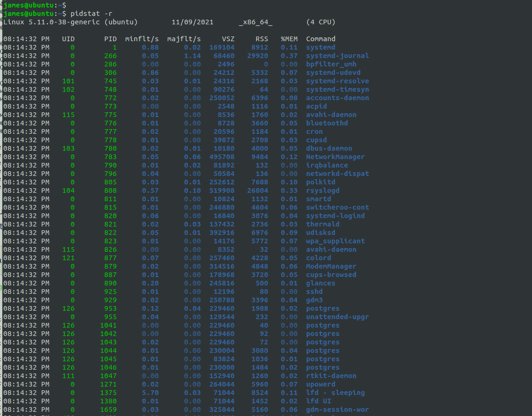The height and width of the screenshot is (416, 532).
Task: Click the 'UID' column header
Action: 68,39
